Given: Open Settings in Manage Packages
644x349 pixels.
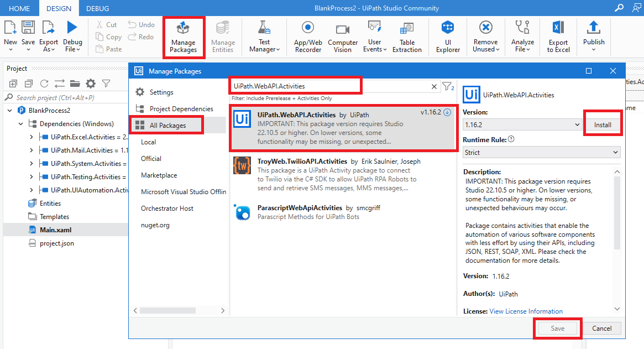Looking at the screenshot, I should point(161,92).
